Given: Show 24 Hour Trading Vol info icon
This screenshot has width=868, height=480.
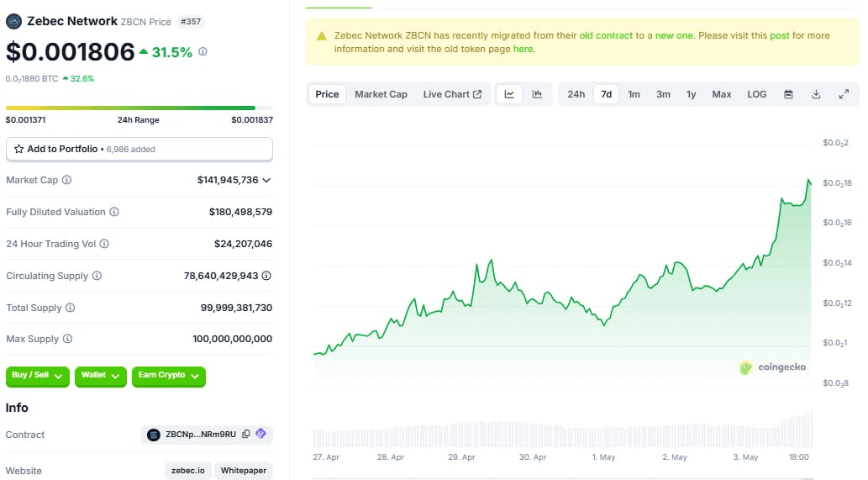Looking at the screenshot, I should (x=104, y=244).
